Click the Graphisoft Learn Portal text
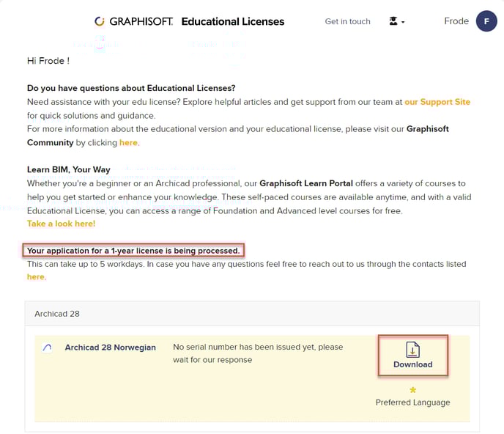Image resolution: width=504 pixels, height=434 pixels. coord(306,183)
